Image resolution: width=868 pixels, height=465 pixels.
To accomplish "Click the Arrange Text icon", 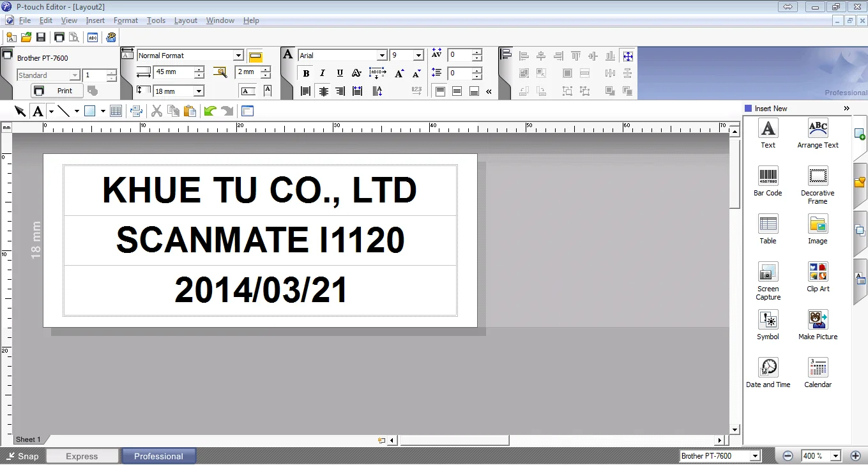I will pos(818,128).
